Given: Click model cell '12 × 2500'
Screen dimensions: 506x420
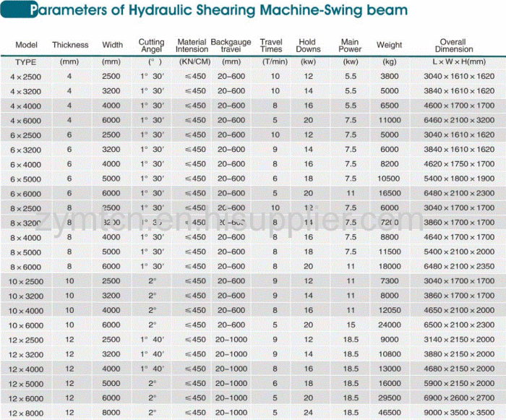Looking at the screenshot, I should [x=26, y=340].
